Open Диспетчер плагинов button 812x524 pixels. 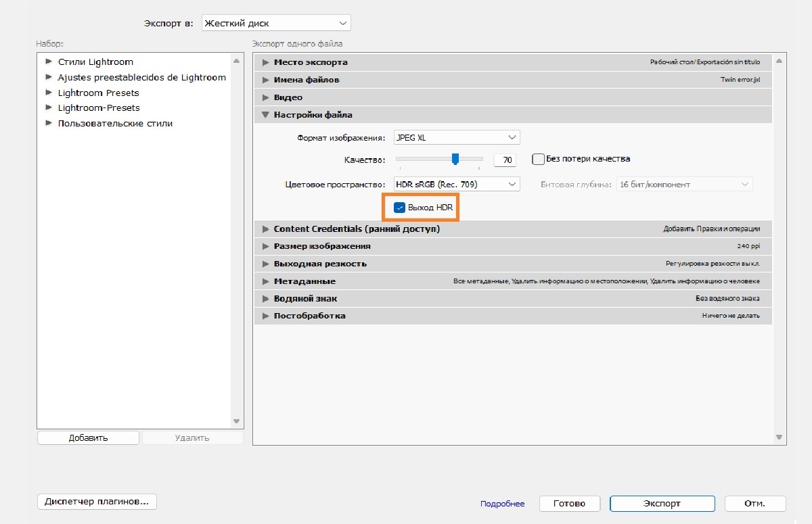97,502
